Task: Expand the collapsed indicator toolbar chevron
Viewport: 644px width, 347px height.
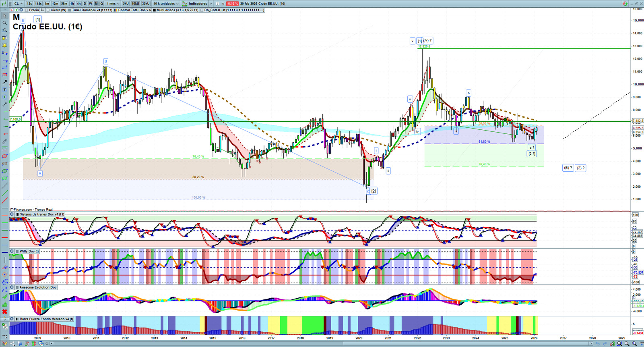Action: [x=4, y=10]
